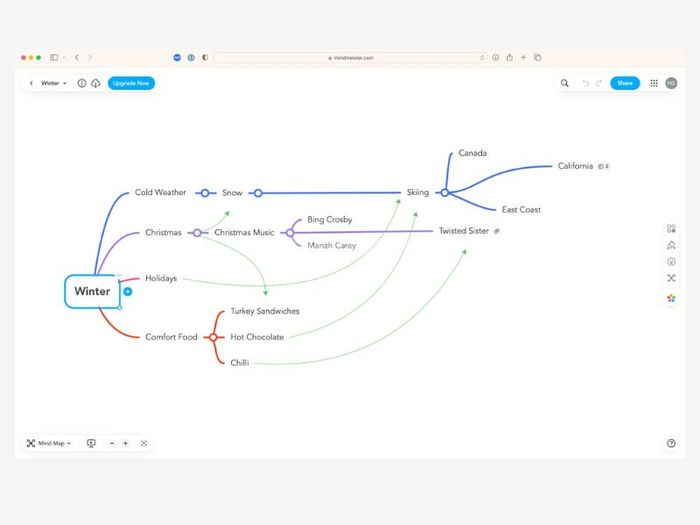Open the search magnifier icon
The image size is (700, 525).
tap(565, 83)
